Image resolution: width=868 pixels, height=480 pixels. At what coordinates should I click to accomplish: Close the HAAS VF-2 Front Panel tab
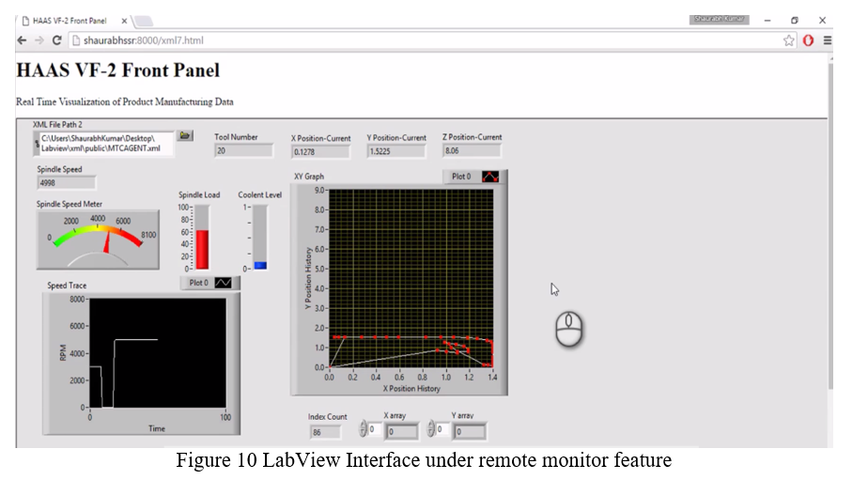point(124,21)
